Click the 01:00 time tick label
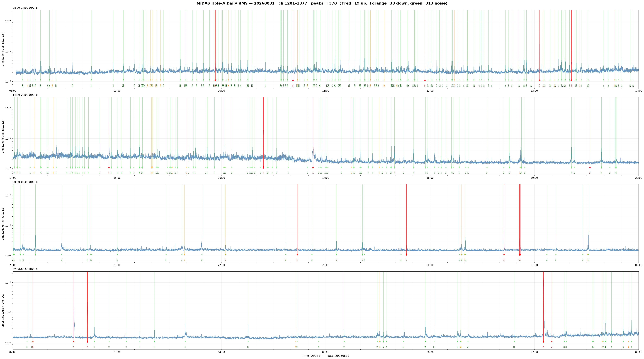 coord(534,265)
